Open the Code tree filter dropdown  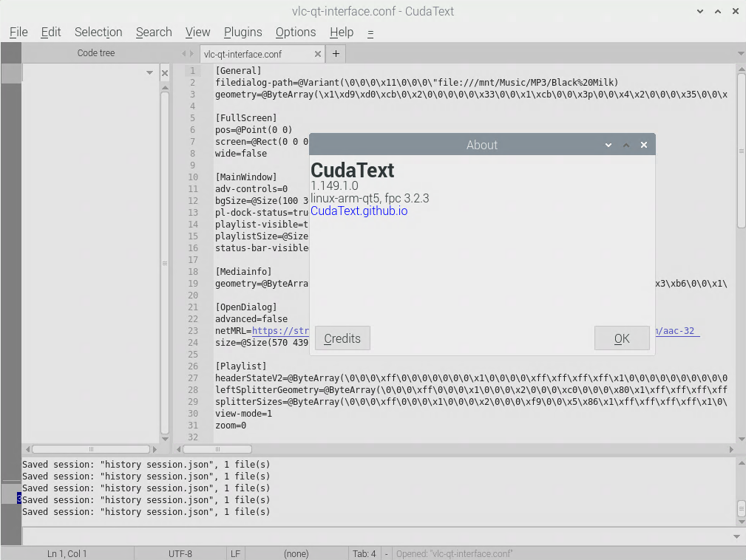click(x=150, y=73)
